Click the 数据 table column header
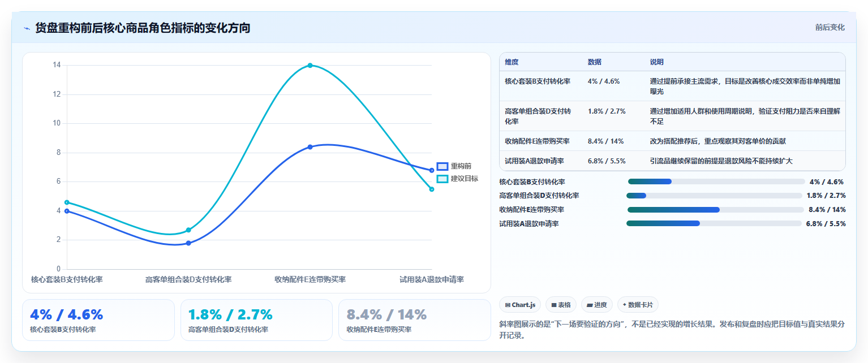 point(595,62)
